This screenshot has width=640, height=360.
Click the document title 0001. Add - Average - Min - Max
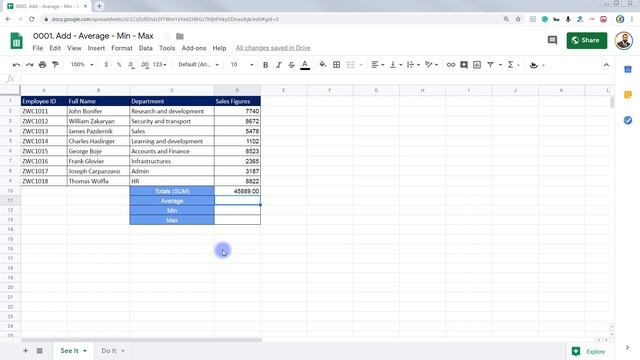93,36
